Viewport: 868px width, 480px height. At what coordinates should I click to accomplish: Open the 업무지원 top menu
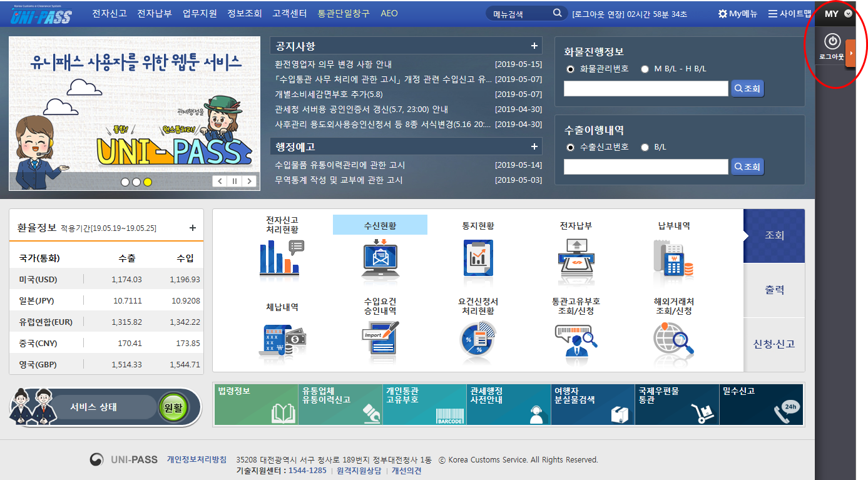200,13
